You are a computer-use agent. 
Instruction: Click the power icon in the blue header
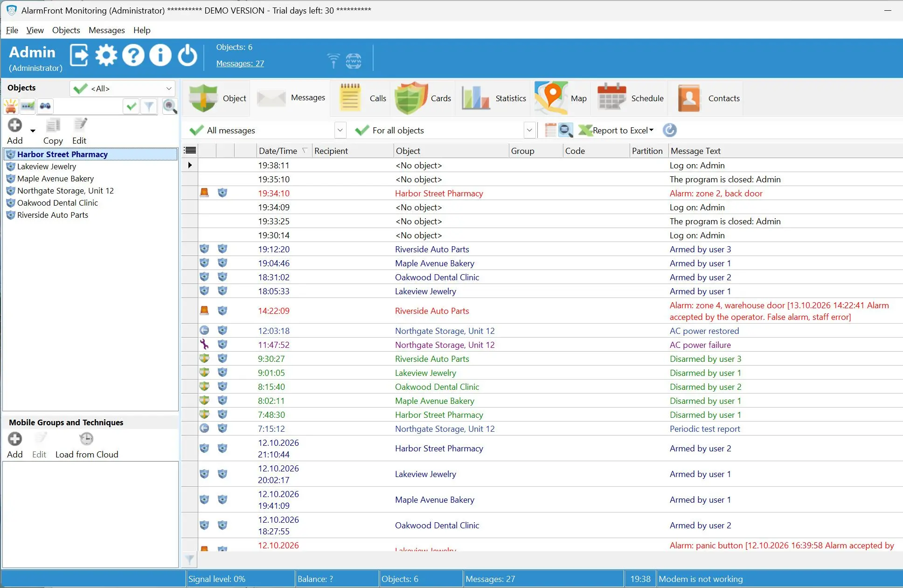pyautogui.click(x=188, y=55)
